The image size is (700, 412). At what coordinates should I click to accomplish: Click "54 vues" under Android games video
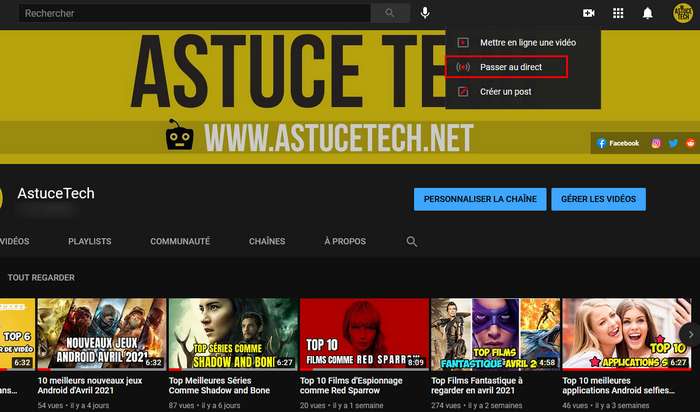[48, 405]
